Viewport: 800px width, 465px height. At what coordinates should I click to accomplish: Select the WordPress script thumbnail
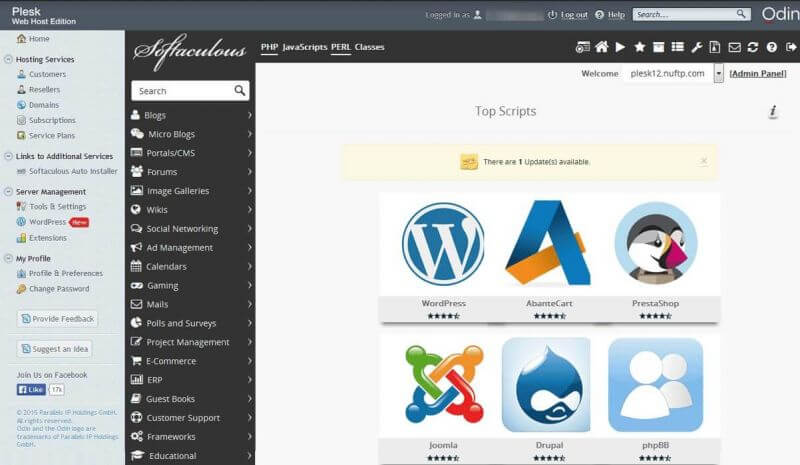pos(442,245)
